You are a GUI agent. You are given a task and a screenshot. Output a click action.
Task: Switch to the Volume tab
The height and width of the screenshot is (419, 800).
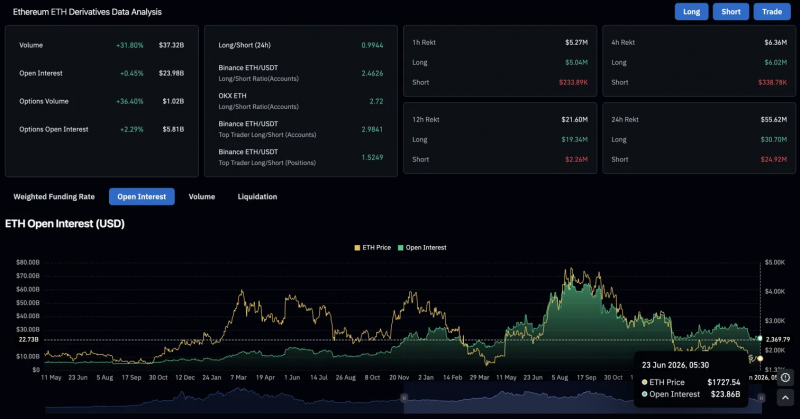pyautogui.click(x=202, y=196)
